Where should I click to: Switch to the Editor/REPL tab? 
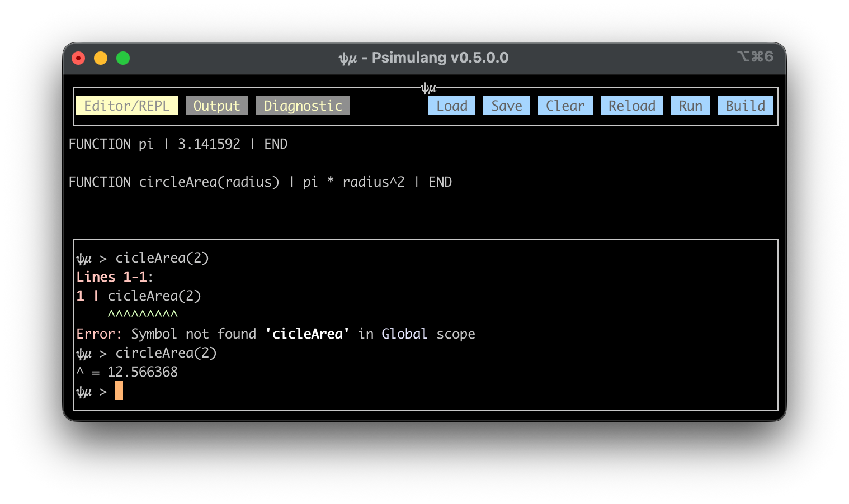pyautogui.click(x=126, y=106)
